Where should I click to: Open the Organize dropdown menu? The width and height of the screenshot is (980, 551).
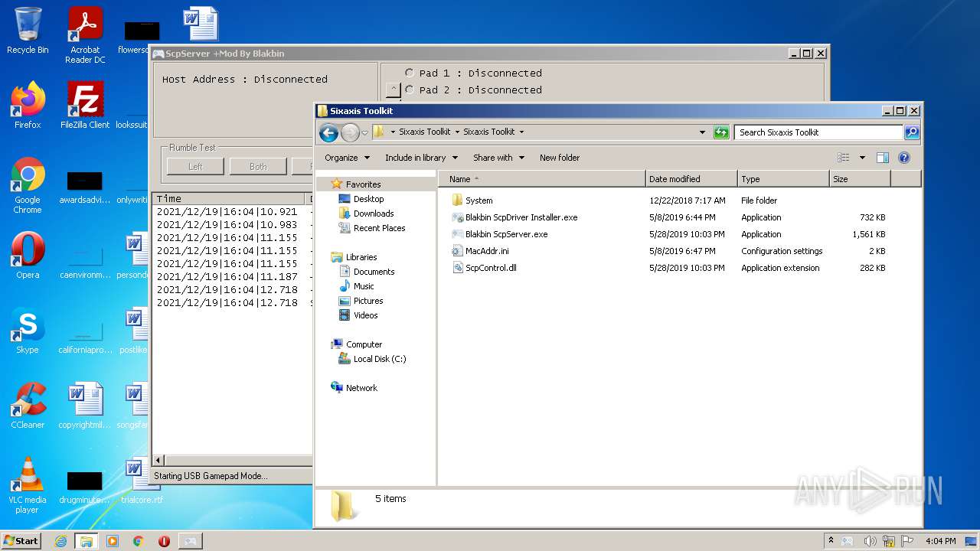tap(347, 158)
